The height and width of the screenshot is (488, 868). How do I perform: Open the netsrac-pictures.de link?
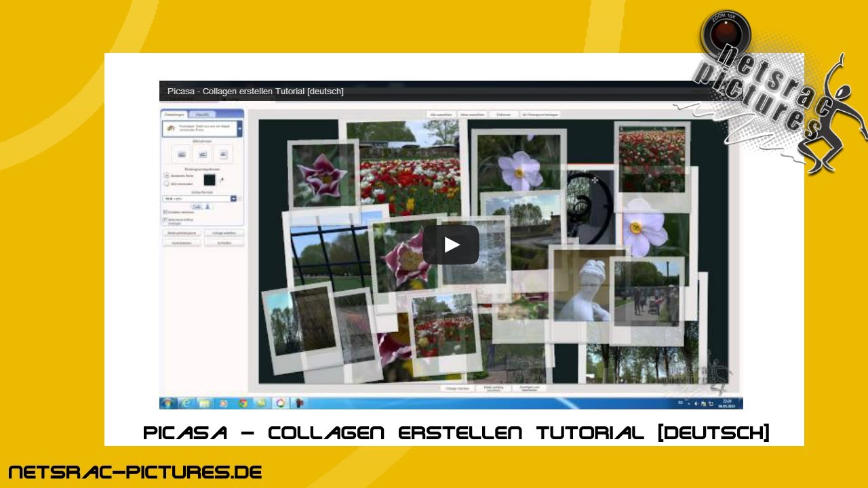(x=135, y=472)
